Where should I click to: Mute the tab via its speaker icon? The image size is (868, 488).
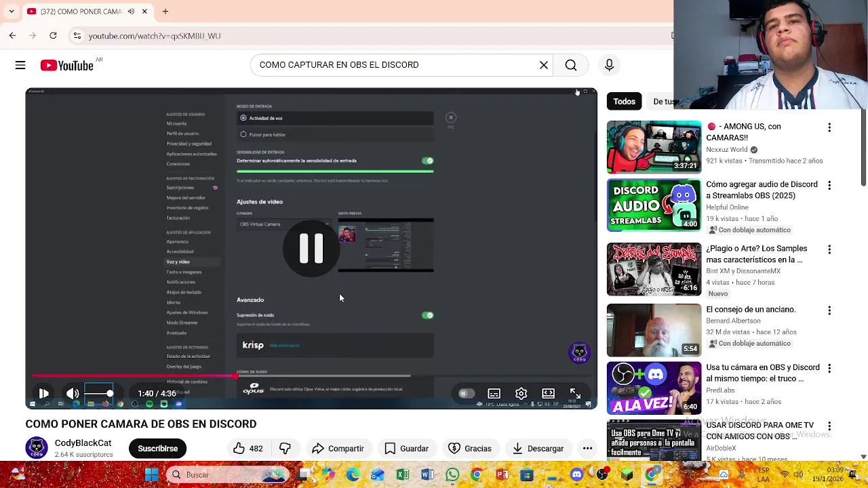click(131, 12)
